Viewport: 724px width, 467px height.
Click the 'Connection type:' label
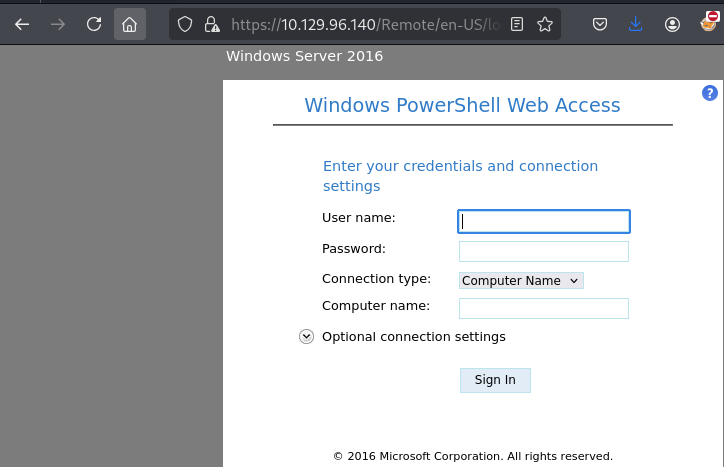click(376, 279)
